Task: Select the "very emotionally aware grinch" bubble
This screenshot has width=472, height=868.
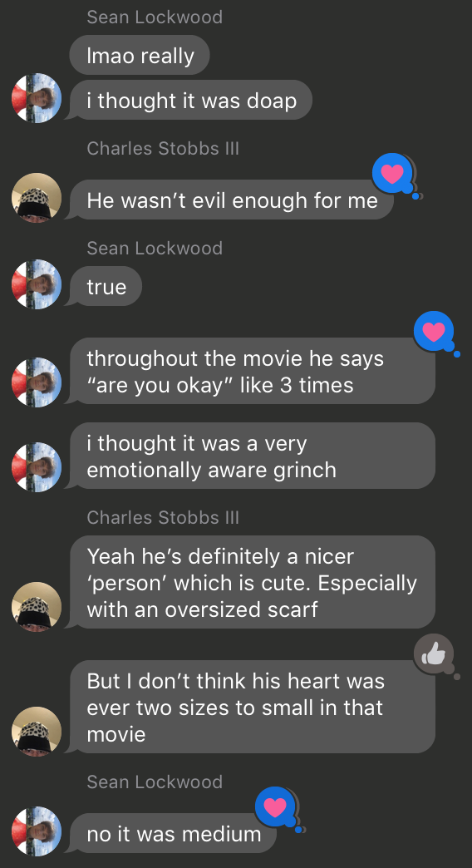Action: (253, 456)
